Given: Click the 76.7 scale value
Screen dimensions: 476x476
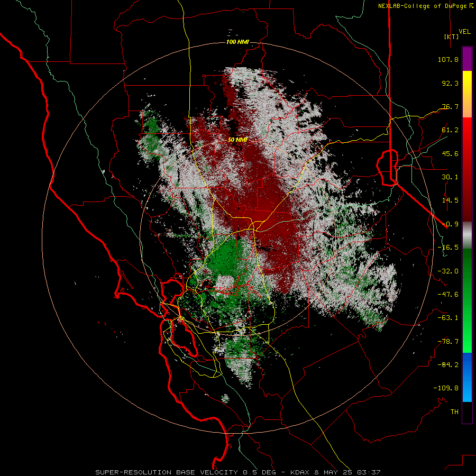Looking at the screenshot, I should (450, 106).
